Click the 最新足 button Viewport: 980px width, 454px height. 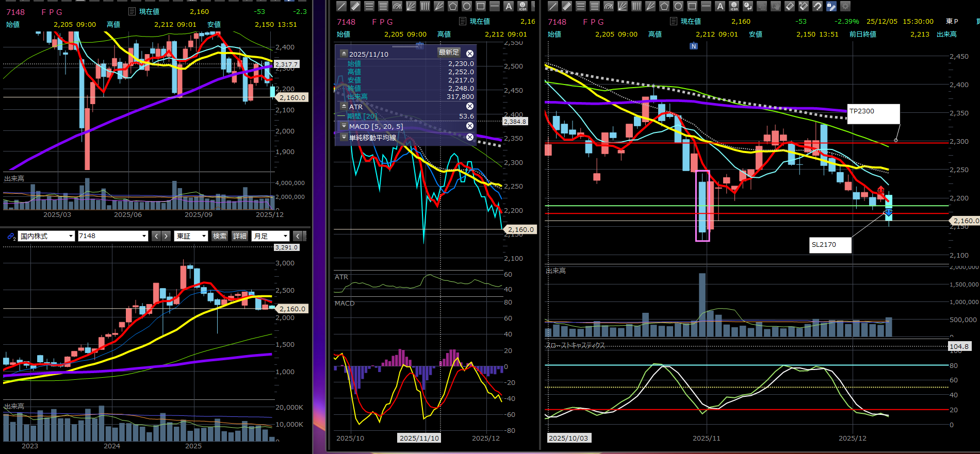[449, 53]
